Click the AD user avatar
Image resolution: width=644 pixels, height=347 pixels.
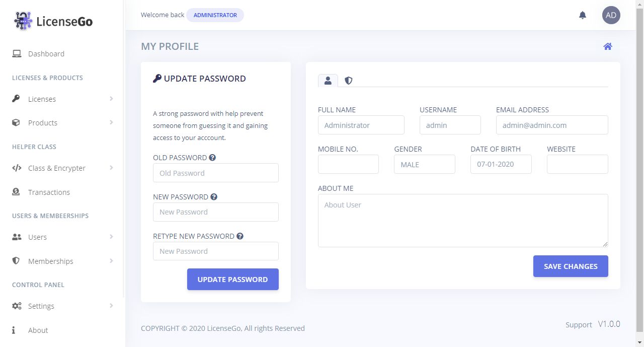point(611,15)
